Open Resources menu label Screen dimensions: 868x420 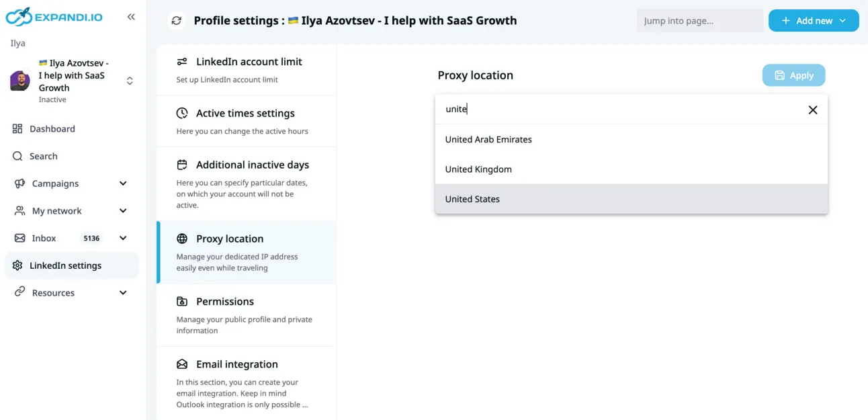tap(53, 293)
